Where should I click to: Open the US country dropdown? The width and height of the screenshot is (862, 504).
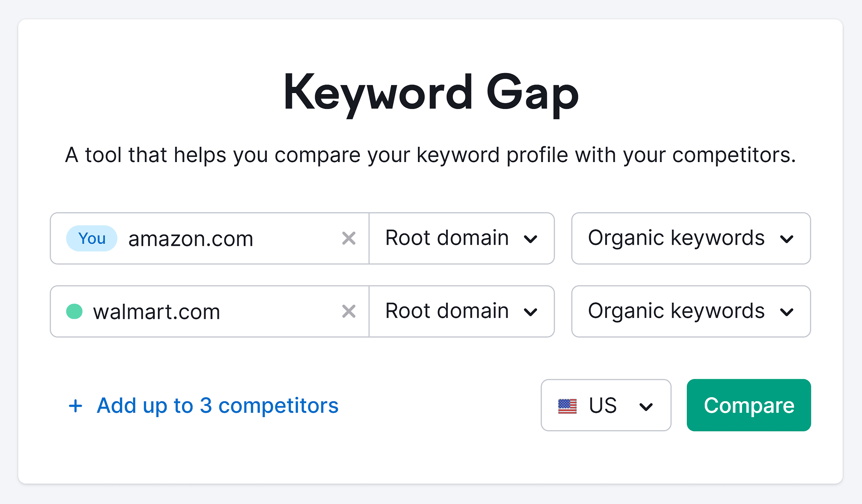click(x=606, y=405)
